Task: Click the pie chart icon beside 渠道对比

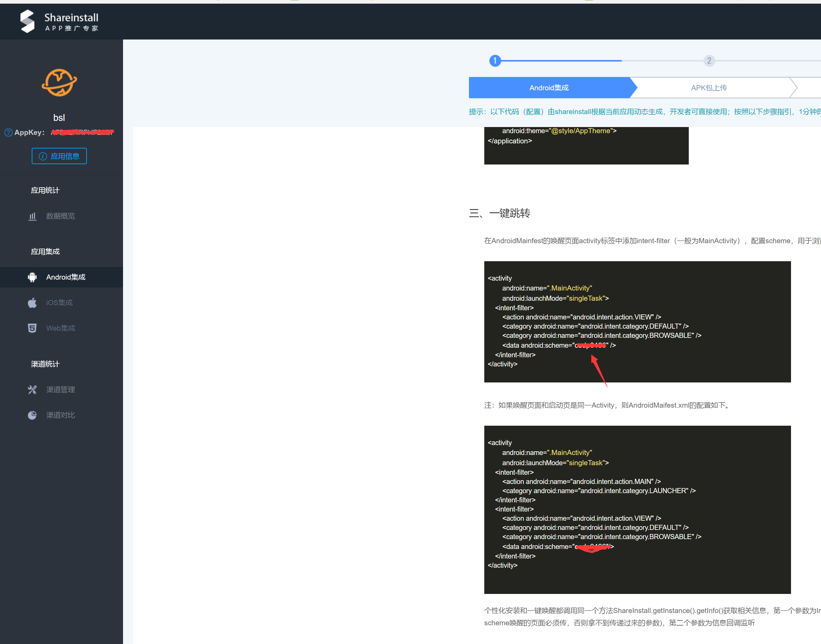Action: (32, 415)
